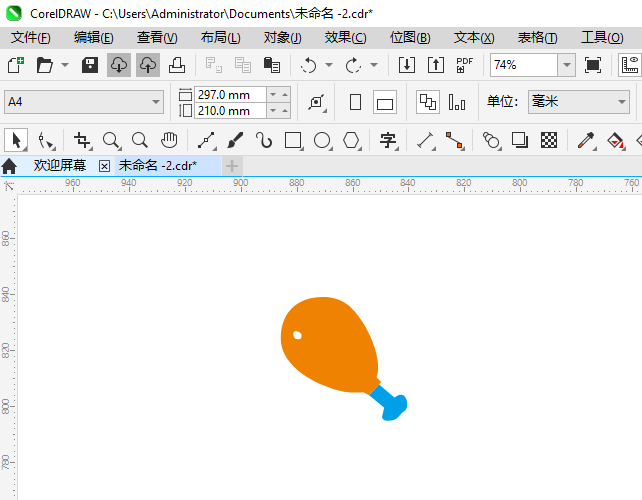Click the 297.0 mm page width field
Image resolution: width=642 pixels, height=500 pixels.
pos(230,95)
